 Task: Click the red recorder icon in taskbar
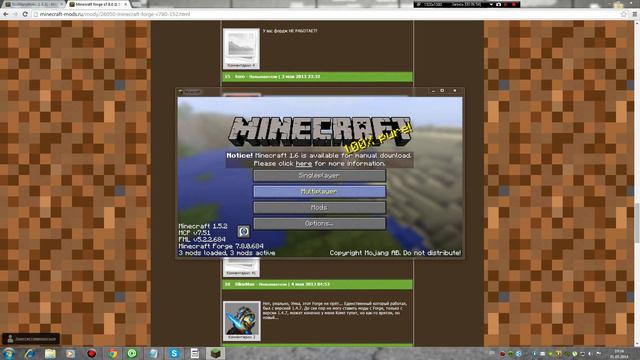pyautogui.click(x=91, y=353)
